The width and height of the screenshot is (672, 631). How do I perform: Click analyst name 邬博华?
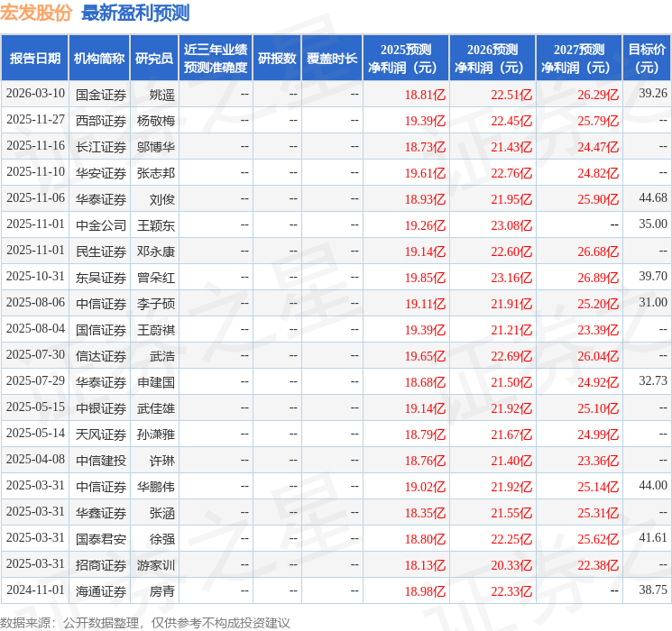pos(156,147)
